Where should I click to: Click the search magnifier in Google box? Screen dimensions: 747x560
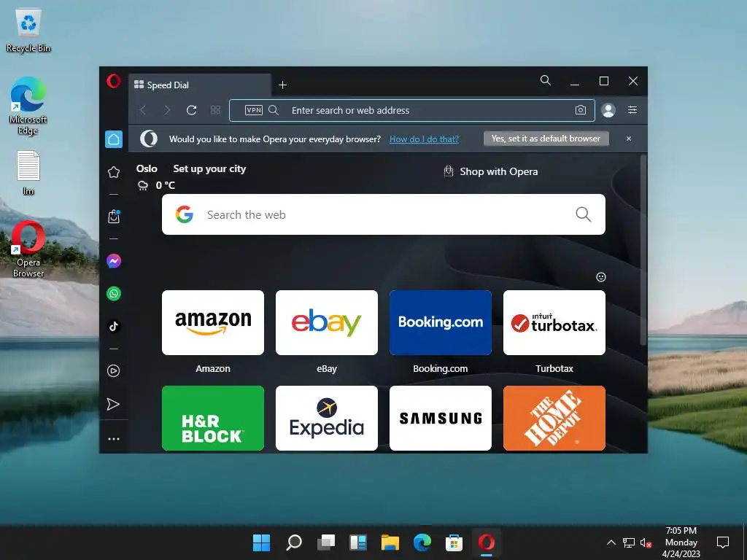point(583,214)
